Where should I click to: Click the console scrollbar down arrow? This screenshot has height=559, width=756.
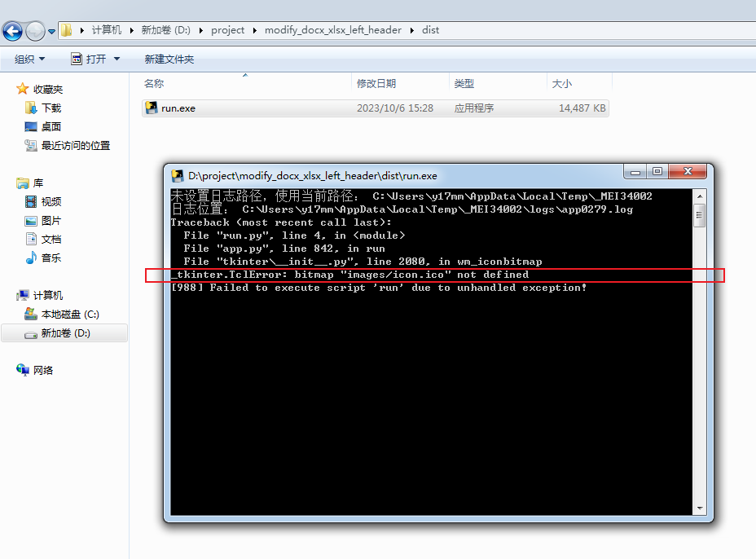coord(700,507)
